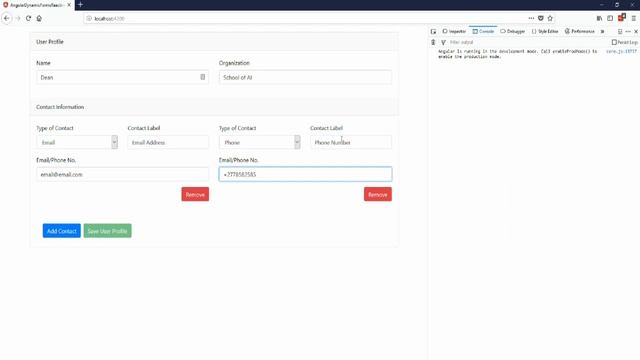Go back with the browser back arrow

click(7, 18)
